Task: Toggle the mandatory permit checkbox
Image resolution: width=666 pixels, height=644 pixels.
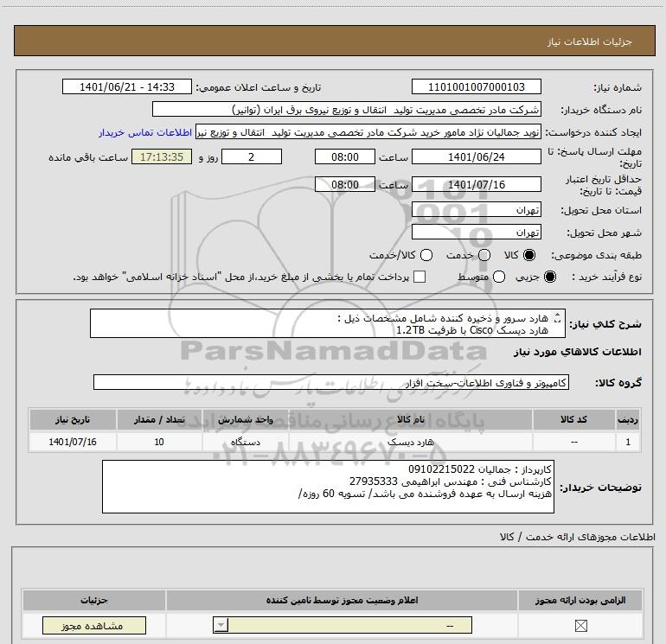Action: (580, 625)
